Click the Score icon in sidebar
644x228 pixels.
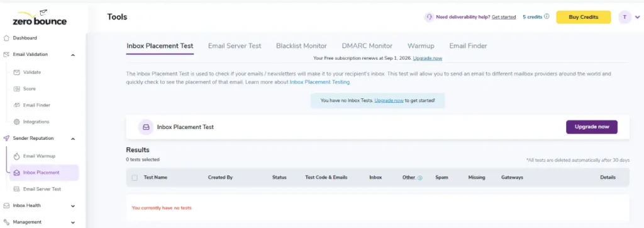coord(17,88)
